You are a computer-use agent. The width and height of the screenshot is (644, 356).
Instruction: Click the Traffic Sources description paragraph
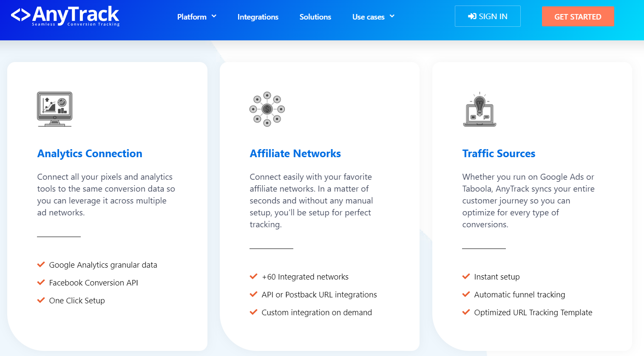528,201
